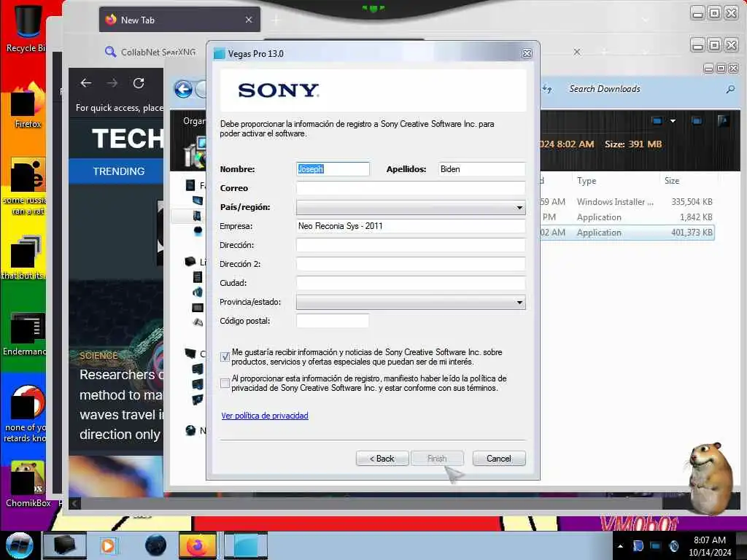
Task: Click the first black folder taskbar icon
Action: click(x=65, y=545)
